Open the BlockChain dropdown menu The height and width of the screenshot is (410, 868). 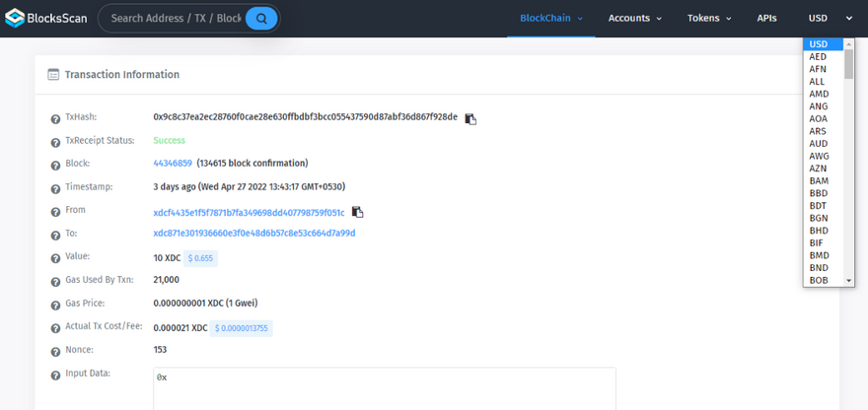point(551,19)
